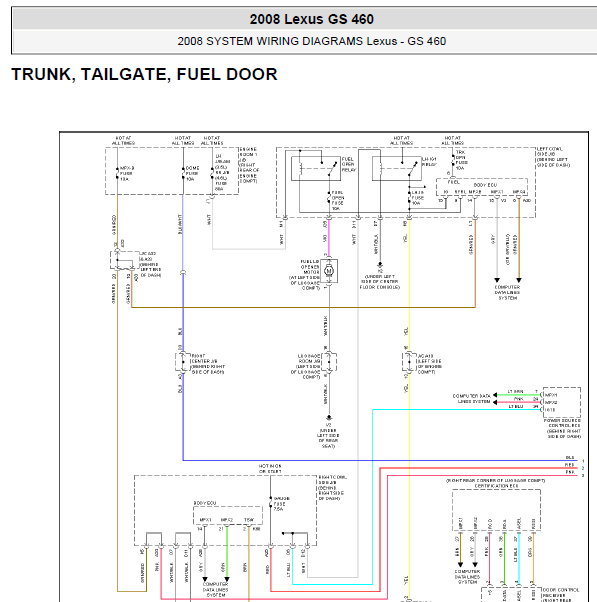Click '2008 SYSTEM WIRING DIAGRAMS Lexus - GS 460' subtitle

click(x=311, y=41)
